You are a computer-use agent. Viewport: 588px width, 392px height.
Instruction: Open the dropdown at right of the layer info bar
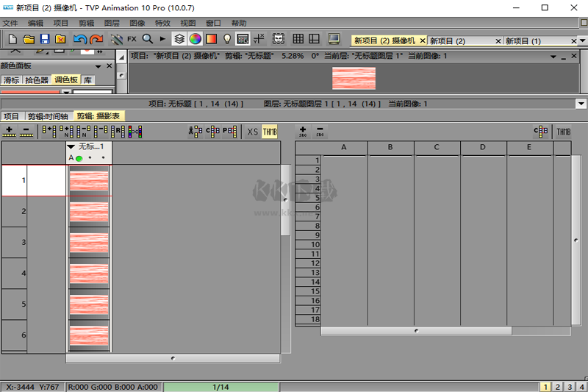pos(581,104)
